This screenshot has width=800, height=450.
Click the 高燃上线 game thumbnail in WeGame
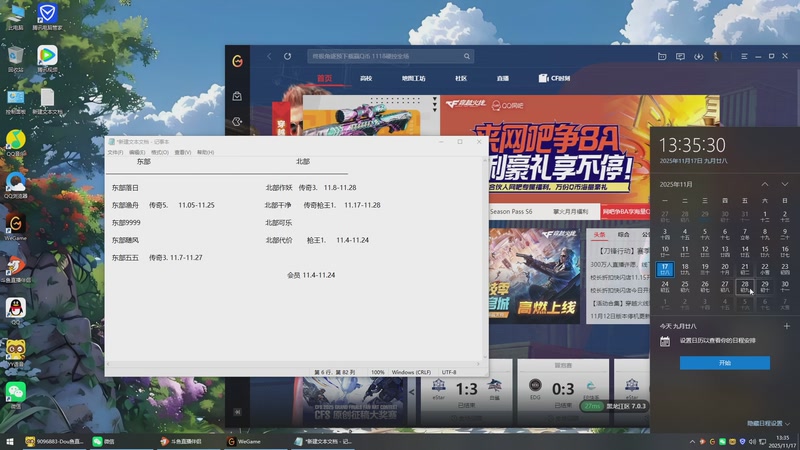click(534, 276)
